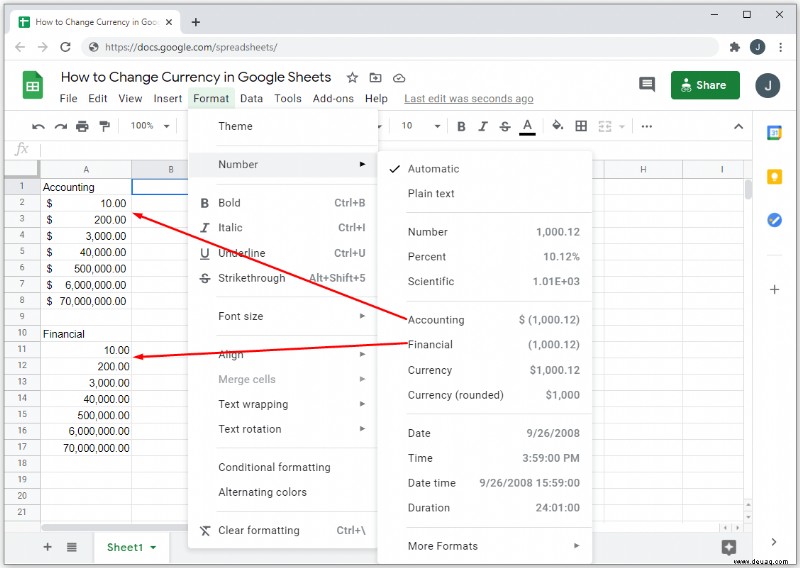Screen dimensions: 800x568
Task: Open the Tools menu
Action: (x=288, y=98)
